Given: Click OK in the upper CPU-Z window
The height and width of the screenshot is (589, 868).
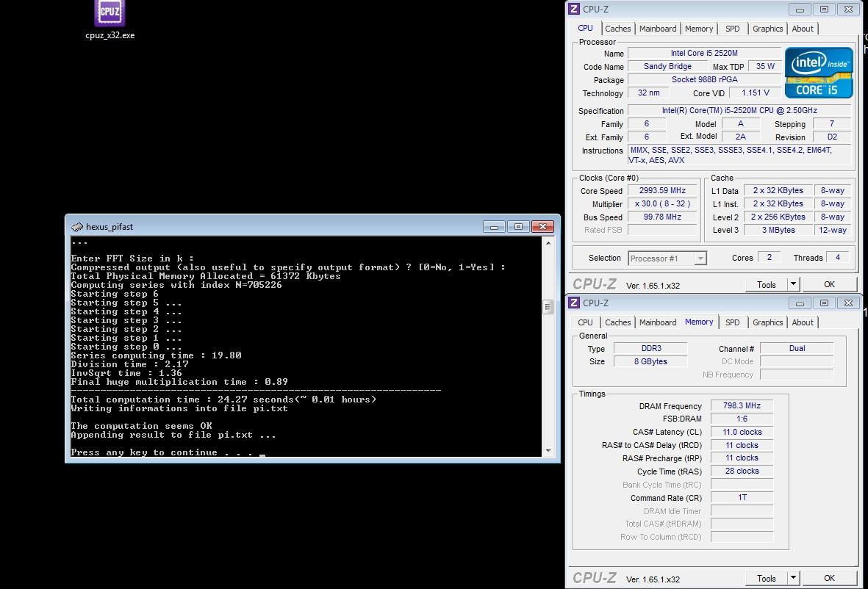Looking at the screenshot, I should coord(829,284).
